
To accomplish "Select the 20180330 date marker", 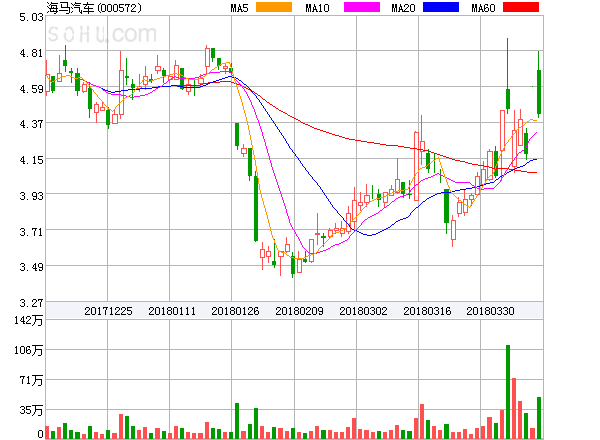I will point(490,311).
